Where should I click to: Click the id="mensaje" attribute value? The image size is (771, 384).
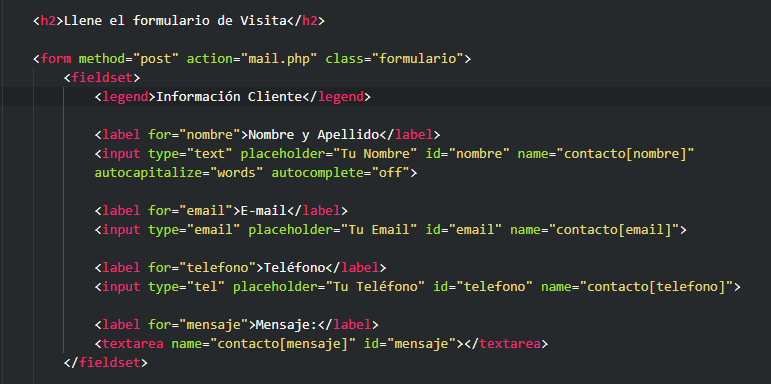pyautogui.click(x=421, y=344)
